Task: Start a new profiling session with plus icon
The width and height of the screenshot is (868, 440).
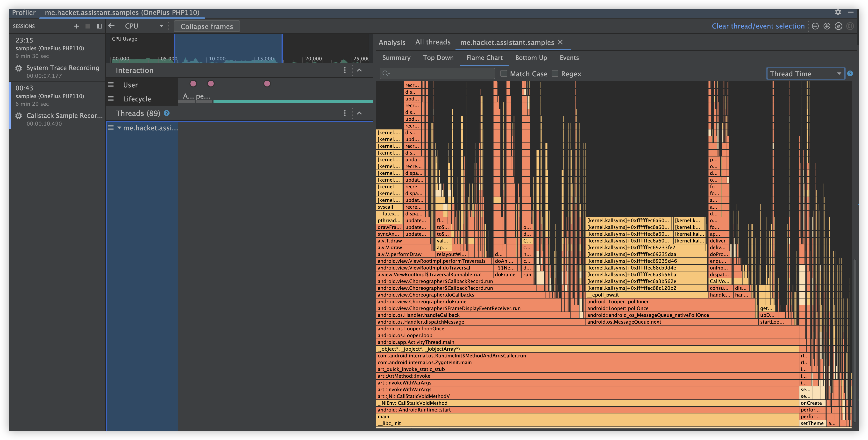Action: point(76,26)
